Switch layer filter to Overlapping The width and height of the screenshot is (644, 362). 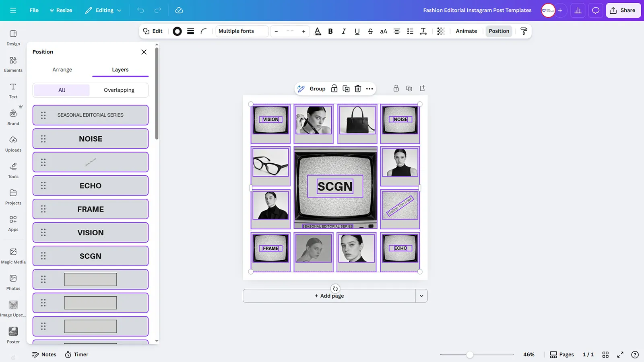click(x=119, y=90)
